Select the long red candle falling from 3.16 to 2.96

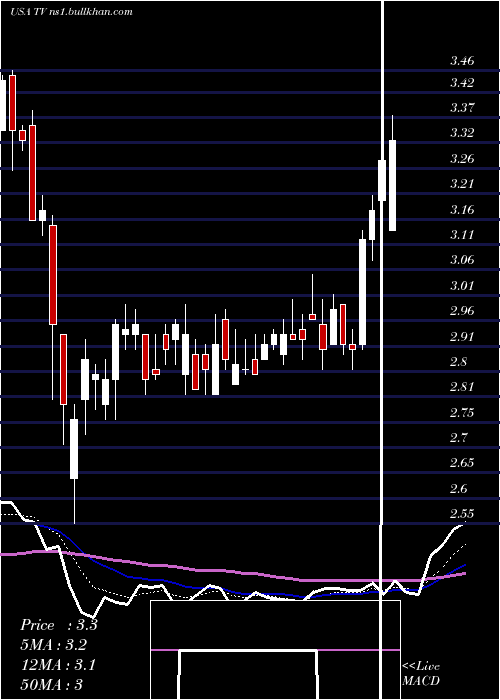point(53,275)
